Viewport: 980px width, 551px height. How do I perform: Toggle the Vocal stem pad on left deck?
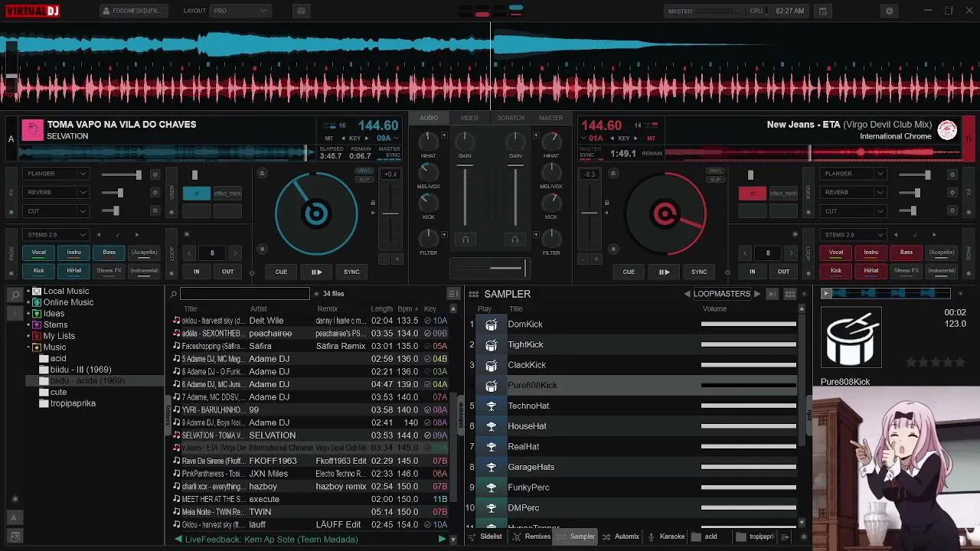point(38,253)
